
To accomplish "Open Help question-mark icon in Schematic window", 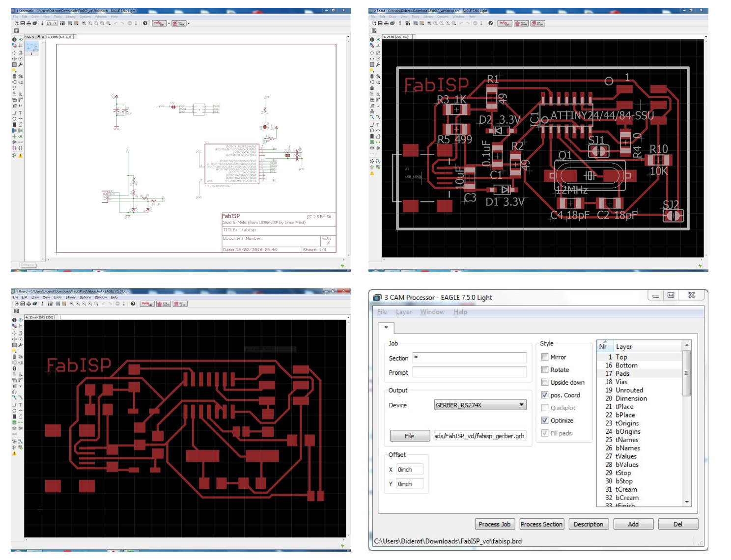I will click(145, 23).
